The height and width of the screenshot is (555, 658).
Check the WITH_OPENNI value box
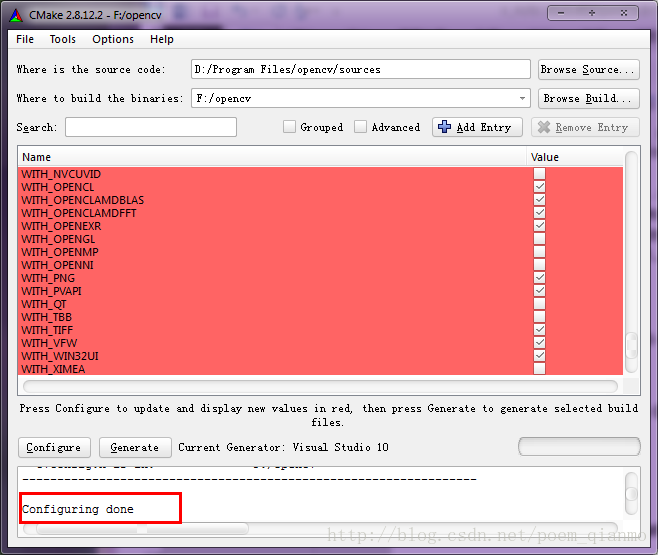pos(539,265)
